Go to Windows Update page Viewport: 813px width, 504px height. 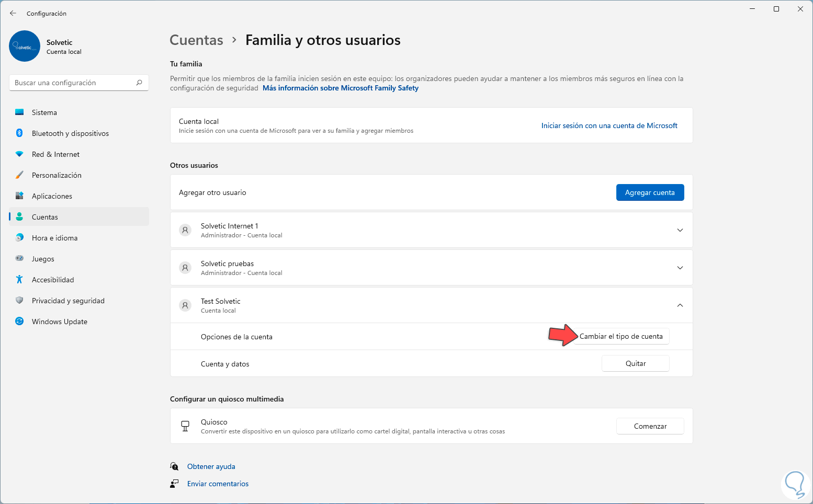pyautogui.click(x=59, y=322)
